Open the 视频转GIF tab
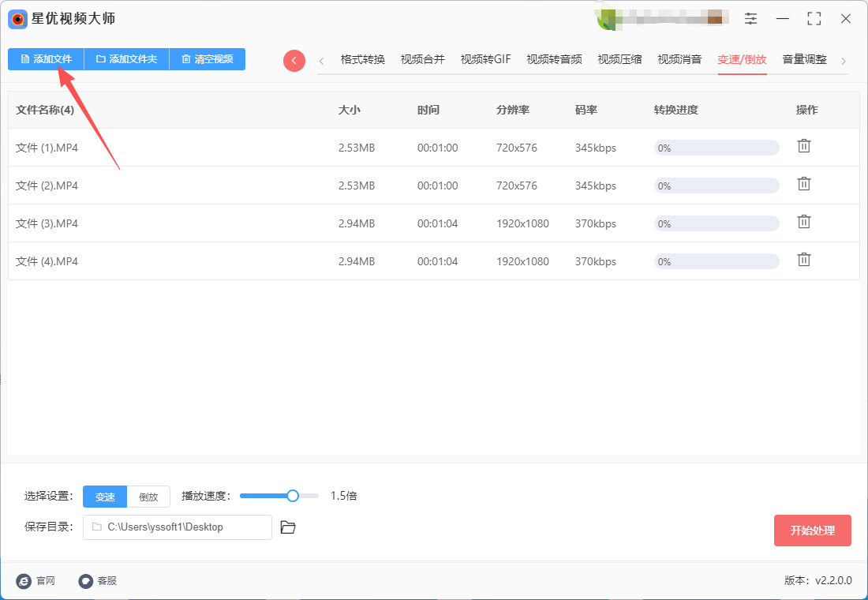The height and width of the screenshot is (600, 868). 485,59
